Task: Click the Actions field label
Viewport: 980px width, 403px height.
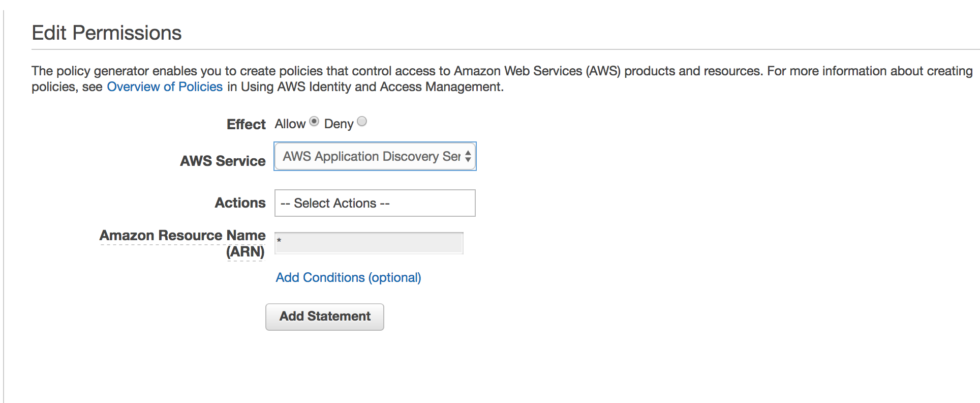Action: (240, 203)
